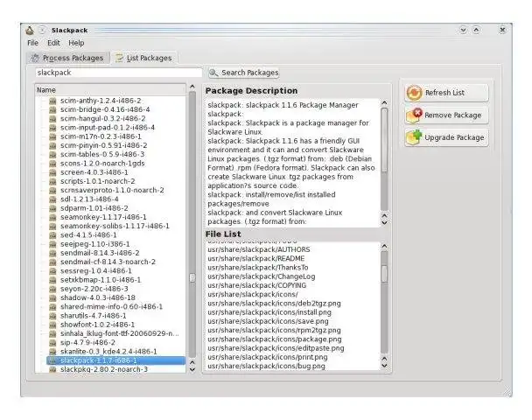The image size is (532, 420).
Task: Click file usr/share/slackpack/ChangeLog
Action: [262, 276]
